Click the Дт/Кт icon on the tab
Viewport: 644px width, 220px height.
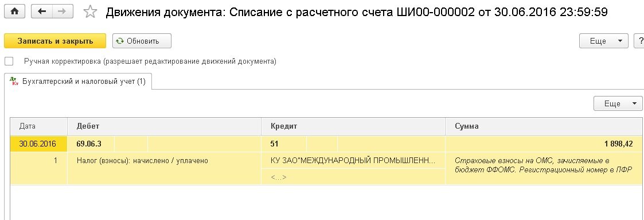[x=14, y=81]
